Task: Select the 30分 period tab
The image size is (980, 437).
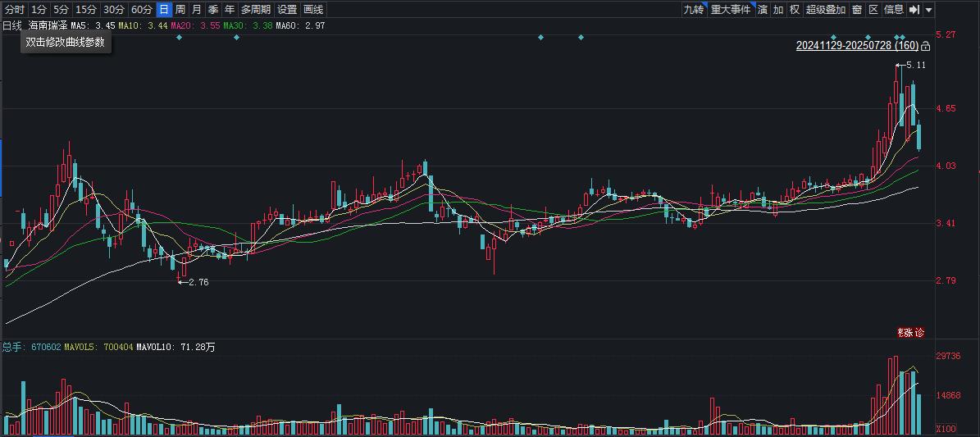Action: [x=114, y=9]
